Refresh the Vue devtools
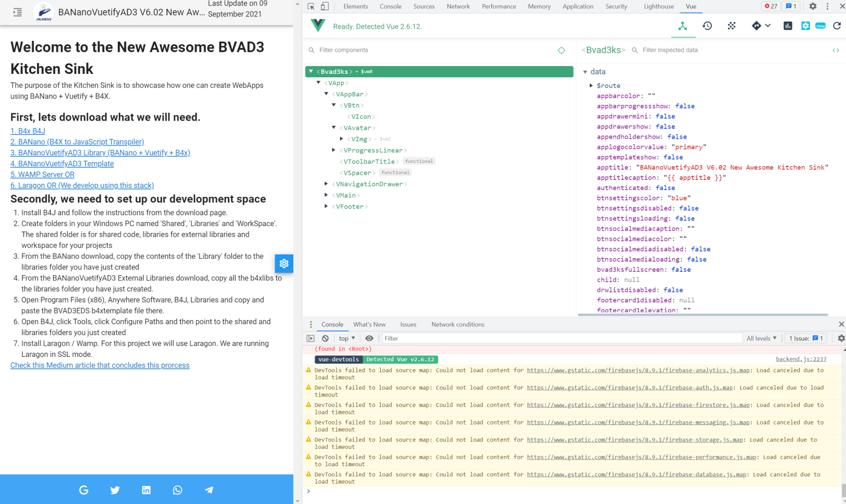 (837, 26)
